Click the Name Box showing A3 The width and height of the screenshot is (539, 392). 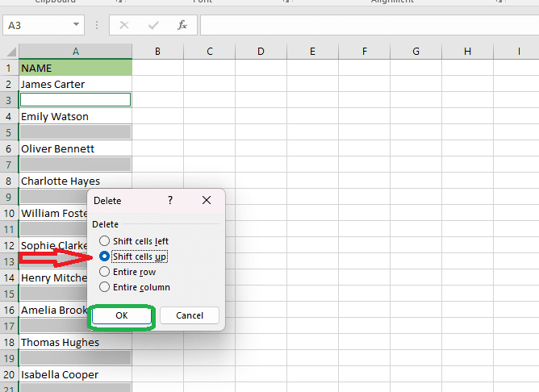(x=36, y=25)
